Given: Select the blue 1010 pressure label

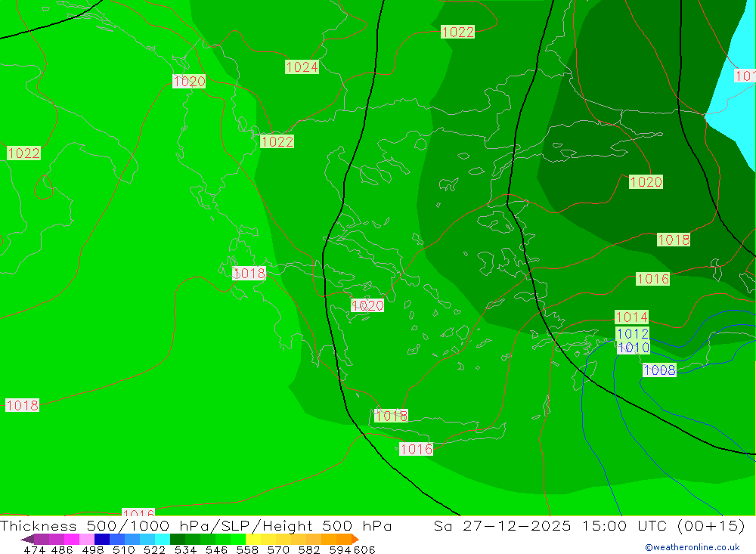Looking at the screenshot, I should tap(633, 348).
